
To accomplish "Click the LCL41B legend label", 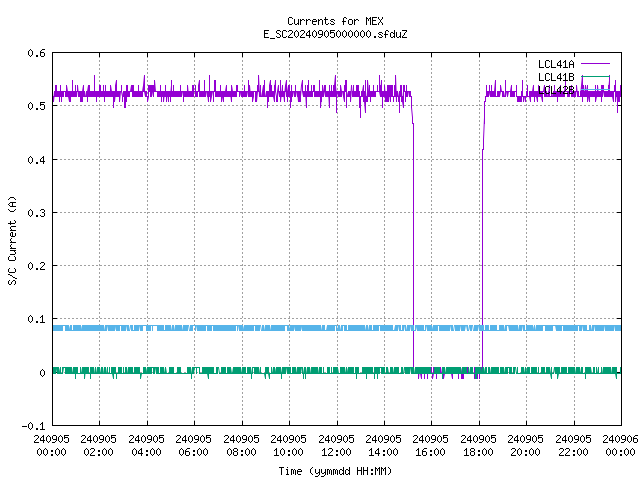I will [x=556, y=77].
